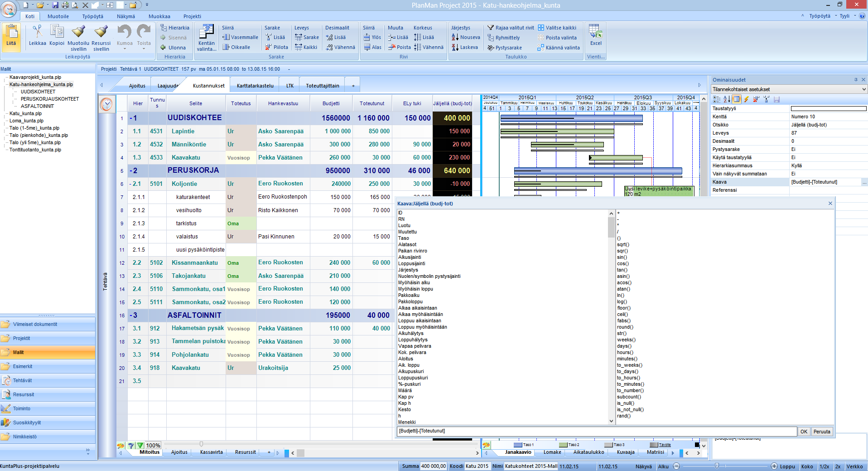Screen dimensions: 868x471
Task: Collapse group -1 UUDISKOHTEET row
Action: tap(131, 118)
